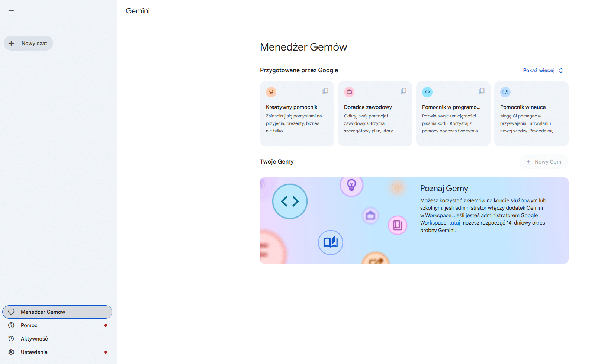The width and height of the screenshot is (598, 364).
Task: Click the Pomocnik w nauce book icon
Action: click(505, 92)
